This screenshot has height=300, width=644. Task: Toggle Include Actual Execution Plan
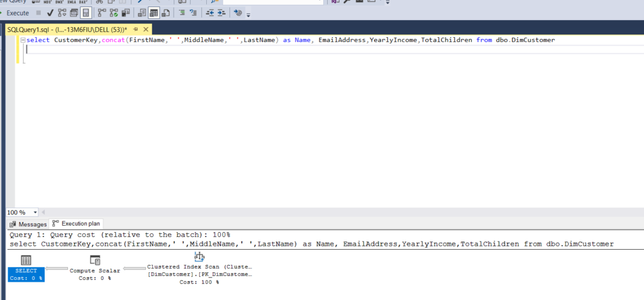[x=102, y=13]
